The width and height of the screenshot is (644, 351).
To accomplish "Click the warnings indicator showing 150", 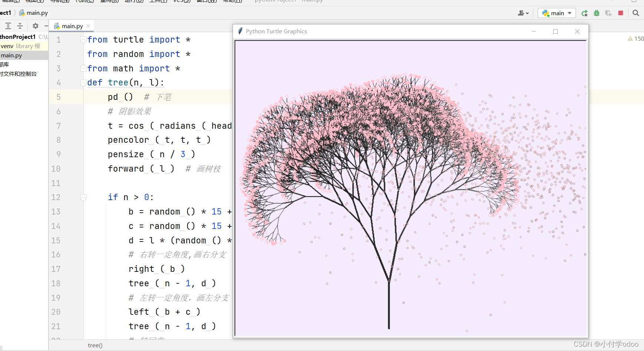I will point(636,38).
